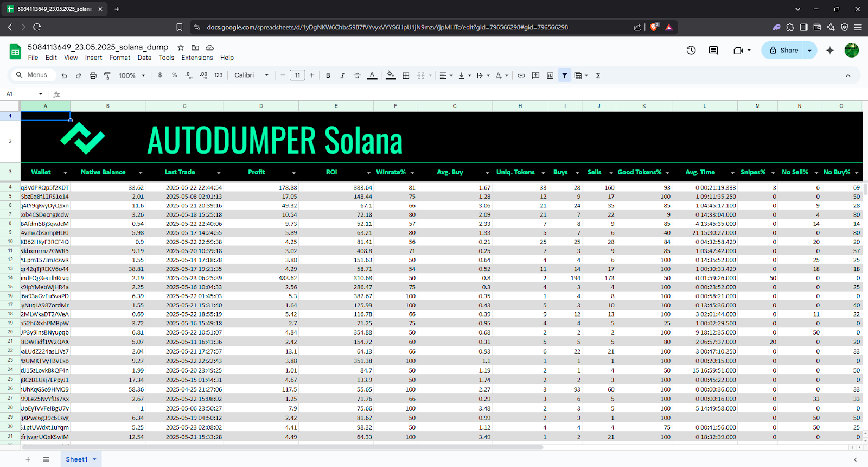Screen dimensions: 868x467
Task: Decrease decimal places in the toolbar
Action: click(x=189, y=75)
